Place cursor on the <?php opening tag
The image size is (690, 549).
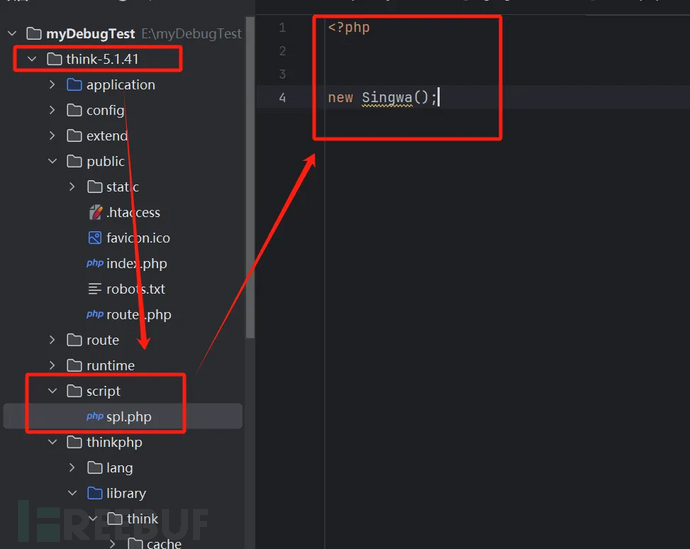(x=349, y=28)
